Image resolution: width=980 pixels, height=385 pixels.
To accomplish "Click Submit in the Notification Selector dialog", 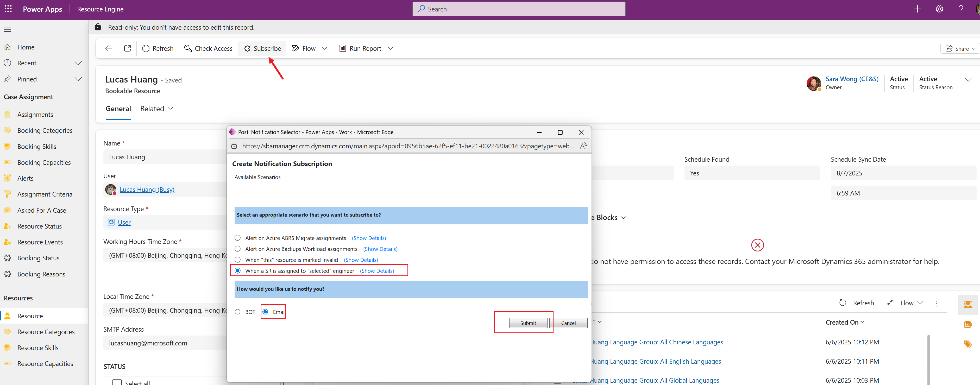I will point(528,323).
